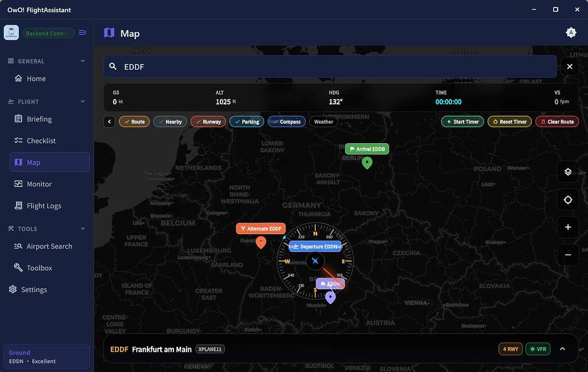Click the Ground EDDN status card
588x372 pixels.
coord(47,356)
